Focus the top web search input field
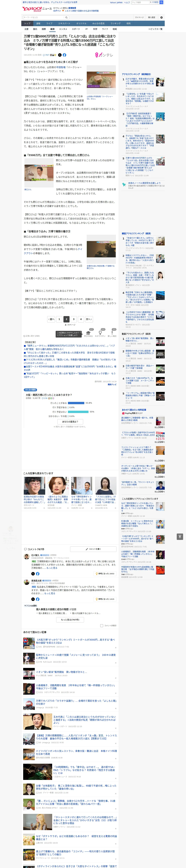 coord(140,2)
